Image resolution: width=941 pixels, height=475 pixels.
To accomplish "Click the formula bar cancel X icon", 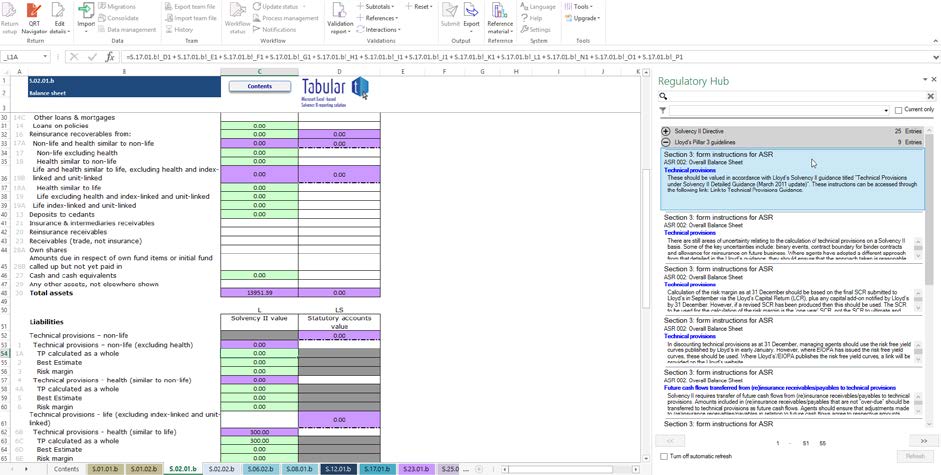I will click(74, 57).
